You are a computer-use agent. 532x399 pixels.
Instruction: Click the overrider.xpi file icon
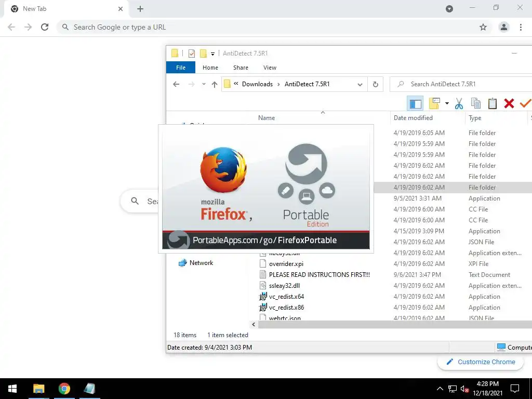coord(263,263)
